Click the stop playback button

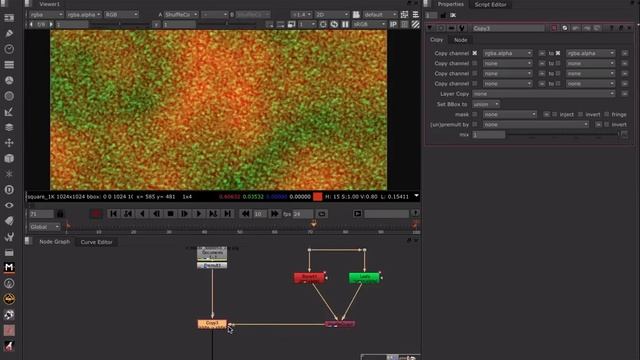171,213
